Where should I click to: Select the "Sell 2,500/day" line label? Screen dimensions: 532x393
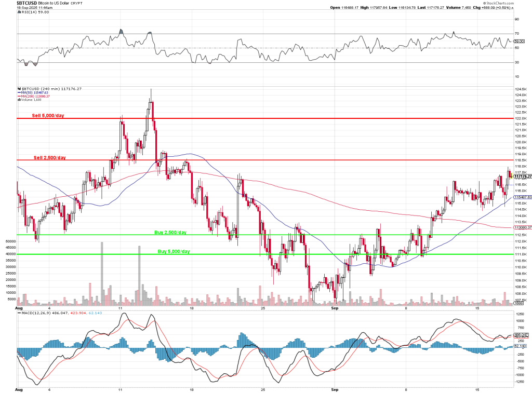tap(50, 157)
